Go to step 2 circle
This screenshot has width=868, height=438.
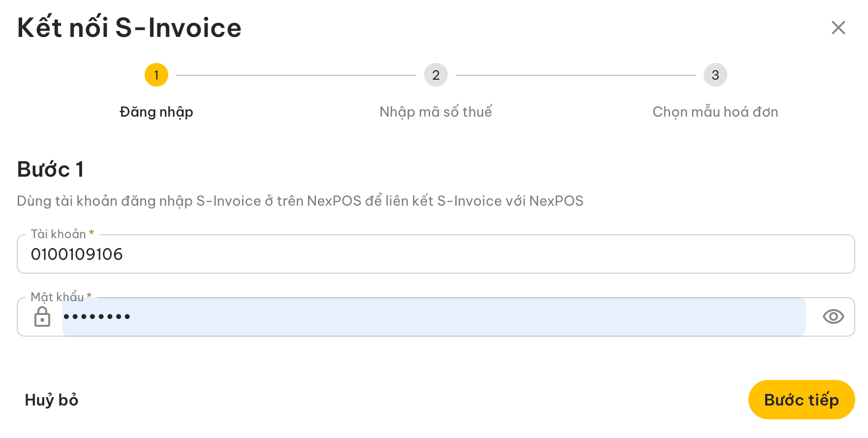click(436, 75)
